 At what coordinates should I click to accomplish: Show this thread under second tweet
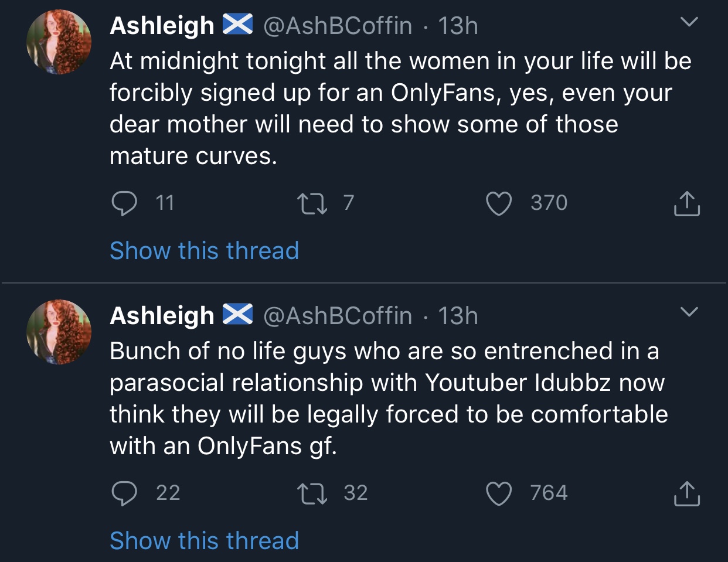pos(205,540)
